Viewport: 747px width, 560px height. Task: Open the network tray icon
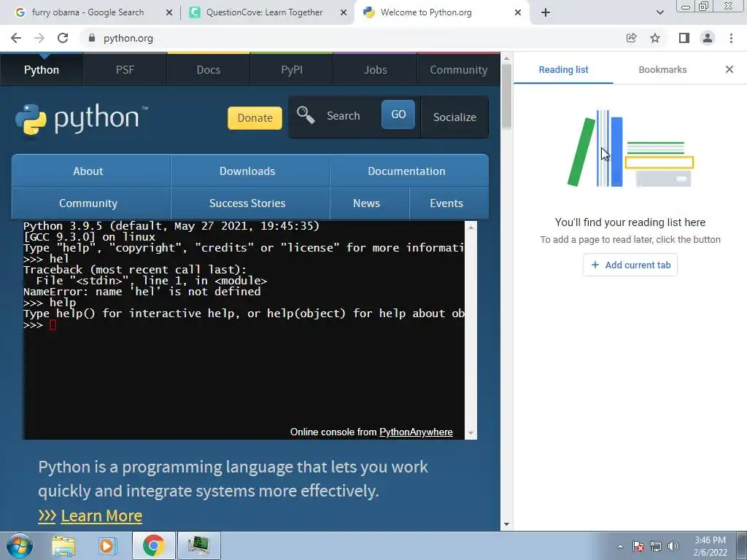656,546
